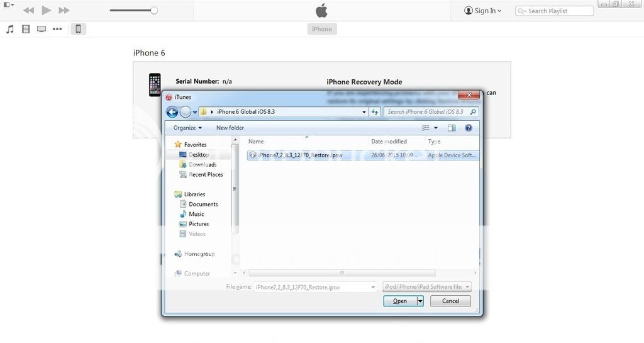Refresh the folder view in dialog

[375, 112]
